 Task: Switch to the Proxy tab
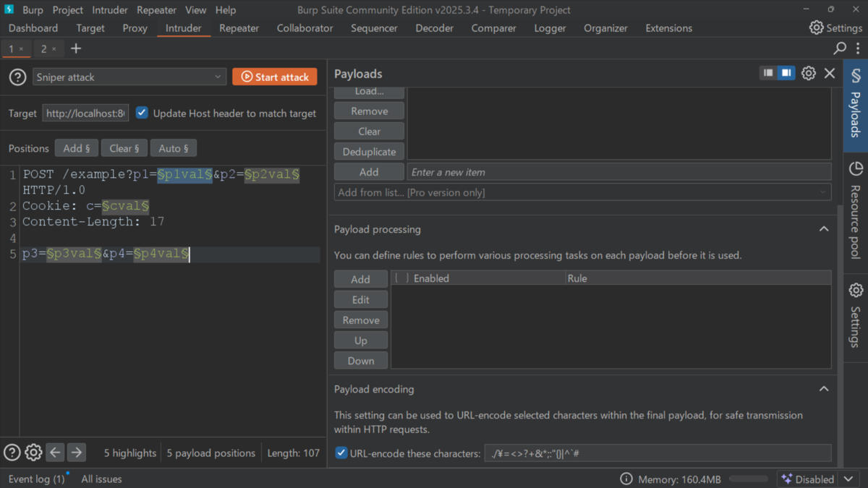click(x=135, y=28)
